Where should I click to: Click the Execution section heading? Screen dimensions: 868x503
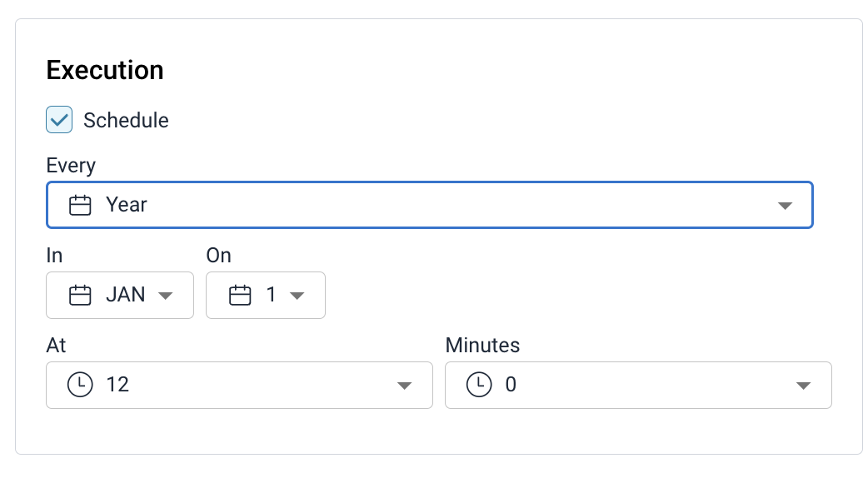105,70
